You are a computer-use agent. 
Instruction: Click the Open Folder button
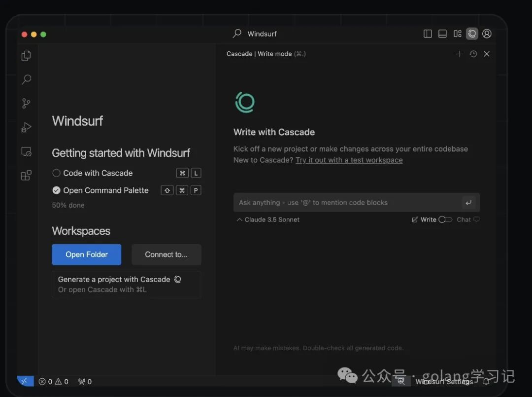point(87,254)
